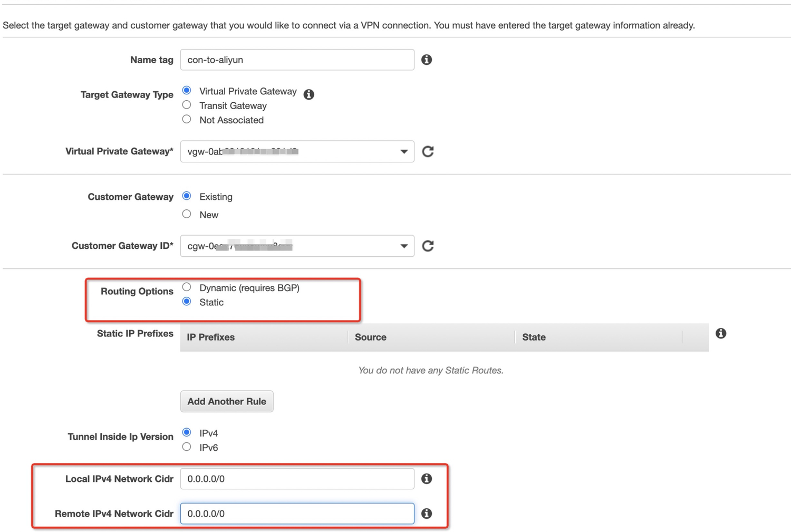Click the info icon beside Name tag
Image resolution: width=791 pixels, height=532 pixels.
point(427,60)
